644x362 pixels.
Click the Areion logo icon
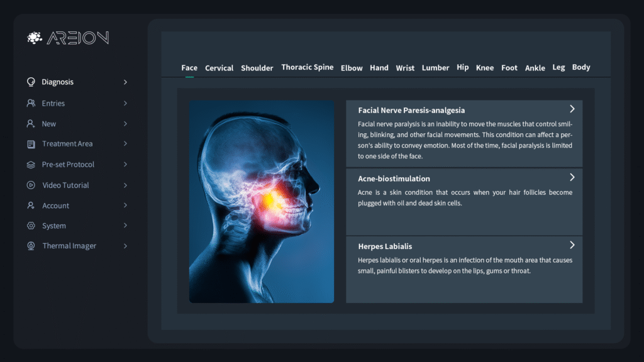35,38
